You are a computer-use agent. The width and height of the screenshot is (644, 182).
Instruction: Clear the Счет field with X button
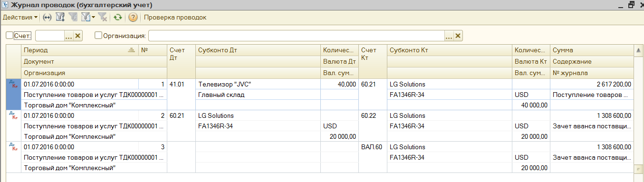click(x=78, y=36)
